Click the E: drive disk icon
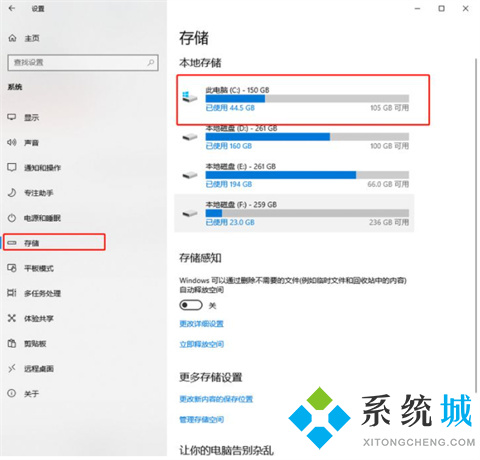The width and height of the screenshot is (480, 460). pos(190,175)
